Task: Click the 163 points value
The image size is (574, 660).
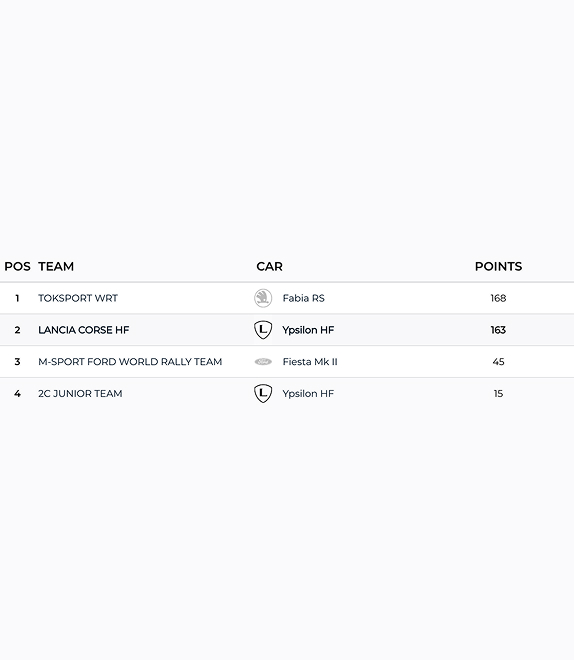Action: (498, 330)
